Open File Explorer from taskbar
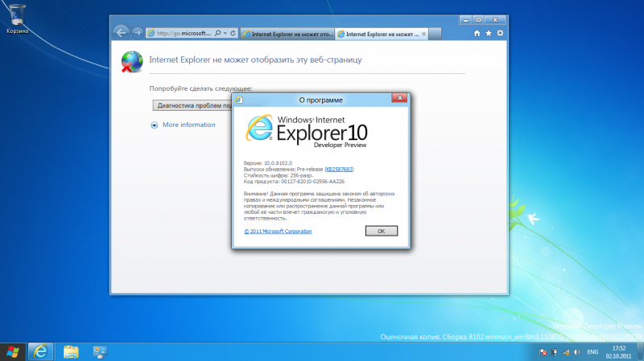This screenshot has height=361, width=644. pos(71,351)
